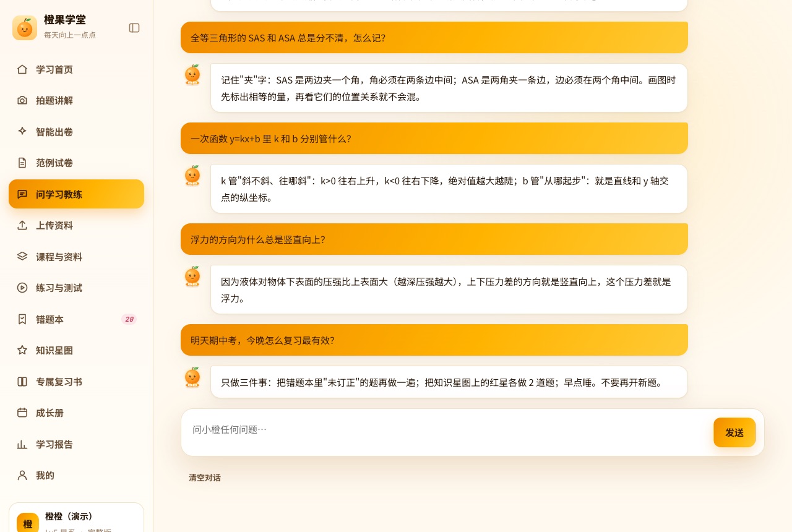Click the upload icon for 上传资料

22,225
